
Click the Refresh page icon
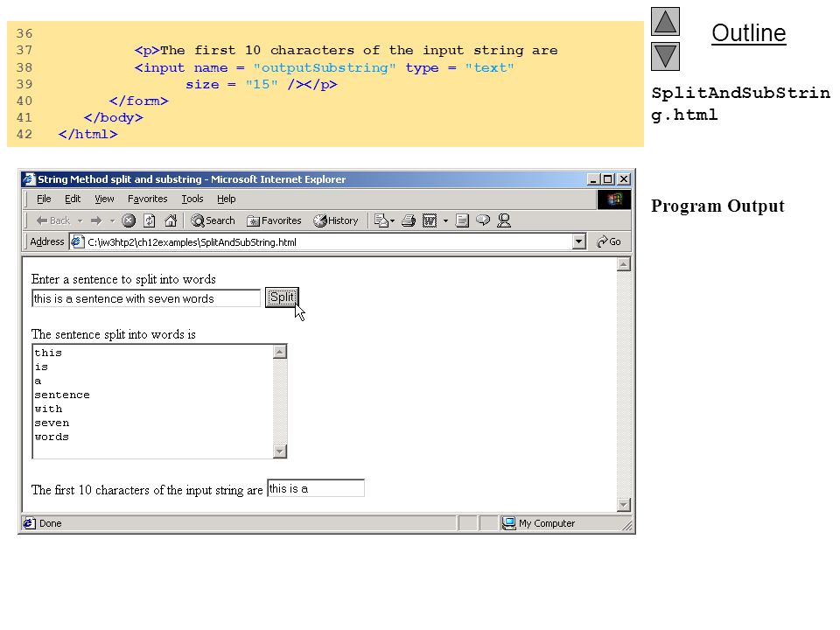150,220
